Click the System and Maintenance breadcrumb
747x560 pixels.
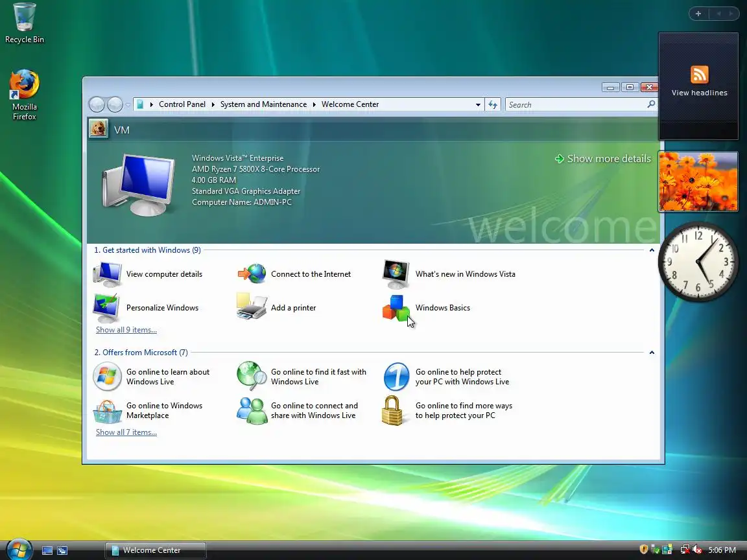(x=263, y=104)
